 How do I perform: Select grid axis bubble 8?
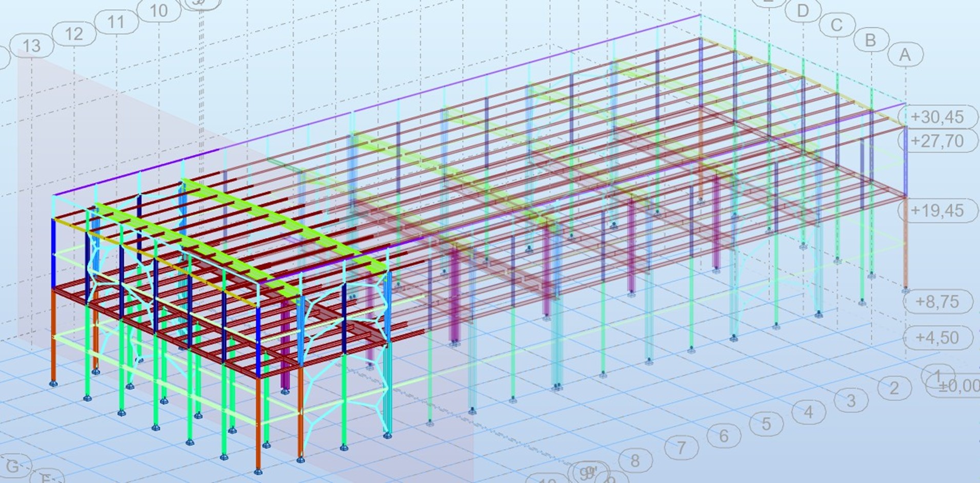point(635,461)
